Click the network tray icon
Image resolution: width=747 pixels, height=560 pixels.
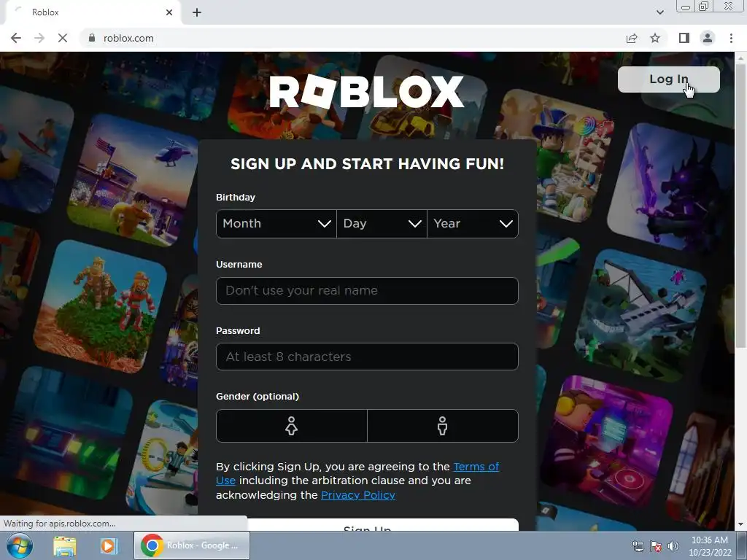coord(638,546)
